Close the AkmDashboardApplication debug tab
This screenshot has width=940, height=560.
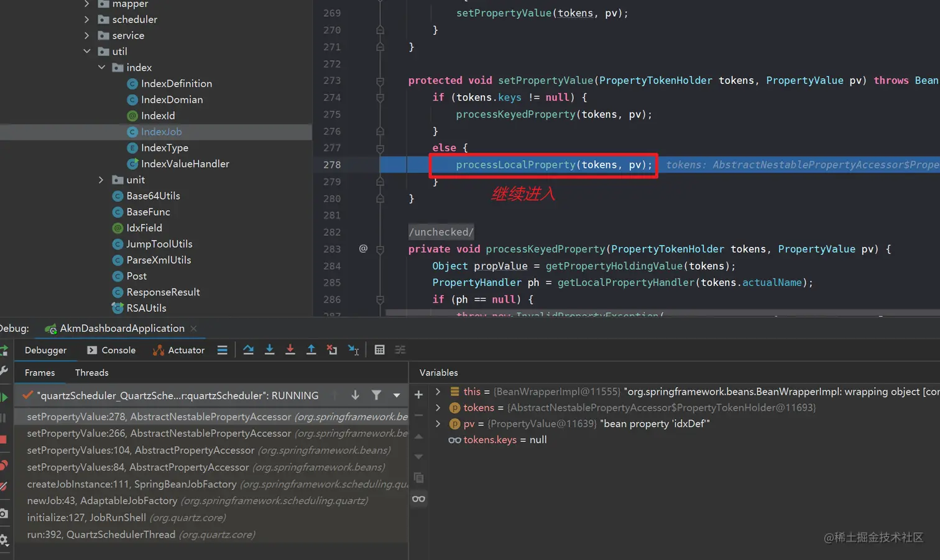click(193, 328)
